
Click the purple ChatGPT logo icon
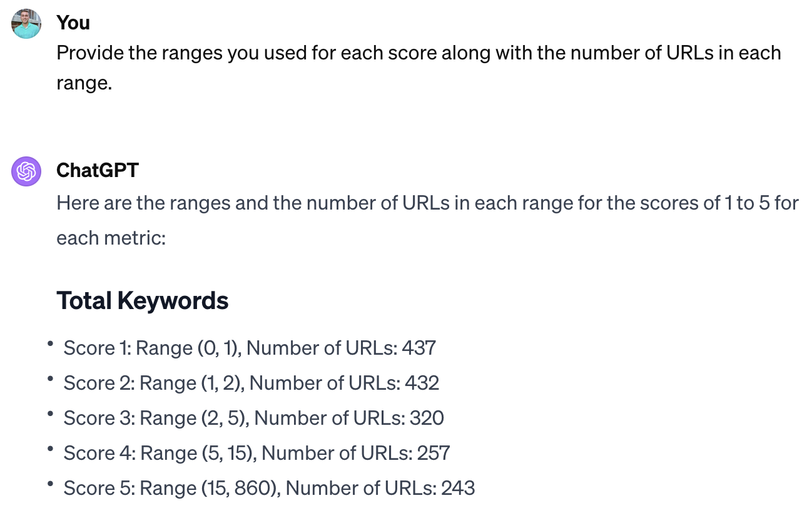click(26, 171)
